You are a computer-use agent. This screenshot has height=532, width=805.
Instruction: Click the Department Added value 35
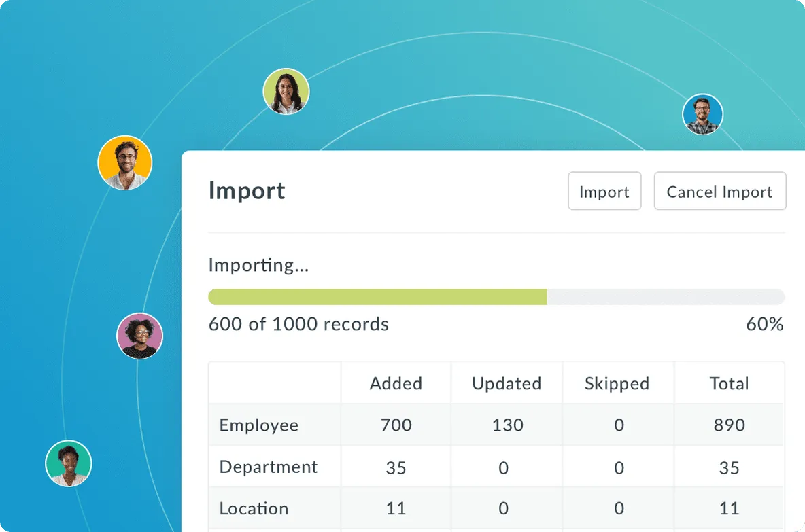pos(396,468)
